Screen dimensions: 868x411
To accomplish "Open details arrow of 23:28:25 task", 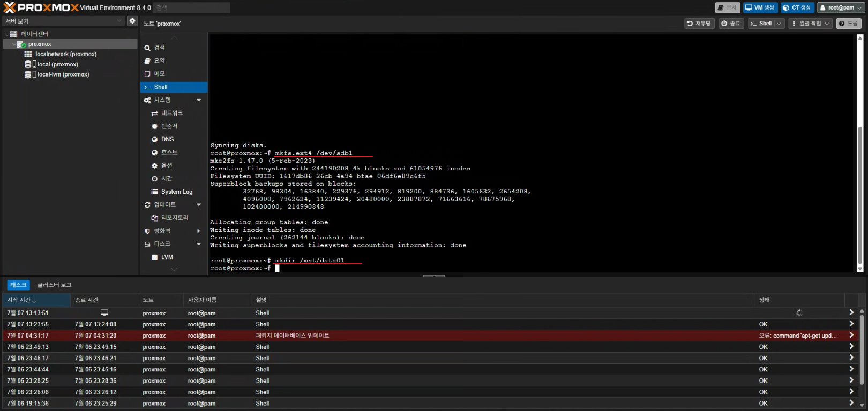I will pos(851,380).
